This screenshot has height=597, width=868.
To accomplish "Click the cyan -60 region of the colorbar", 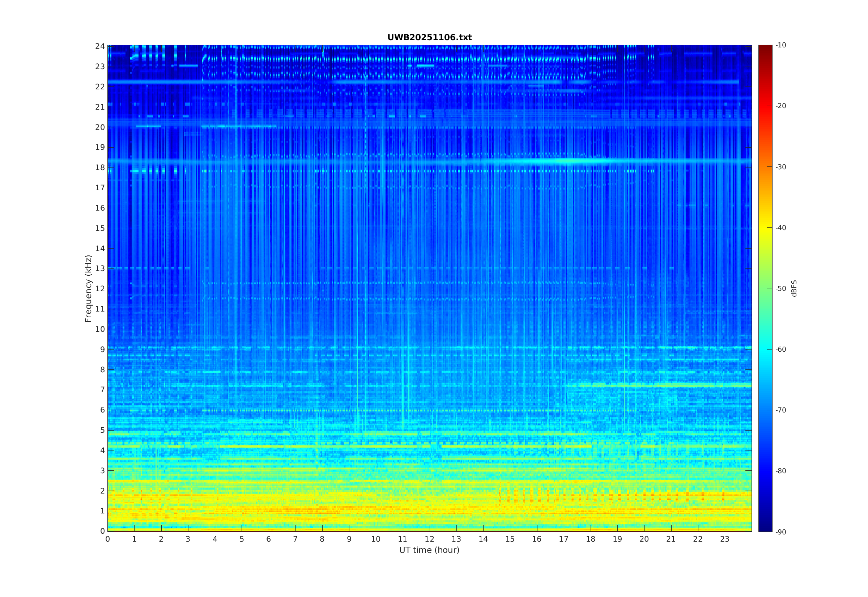I will click(x=765, y=349).
